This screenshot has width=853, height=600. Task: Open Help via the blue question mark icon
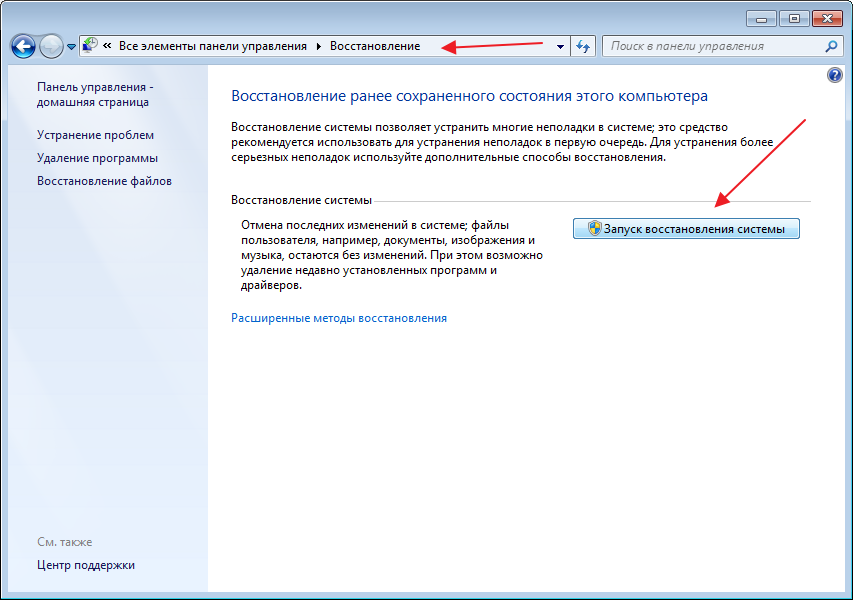(x=835, y=76)
